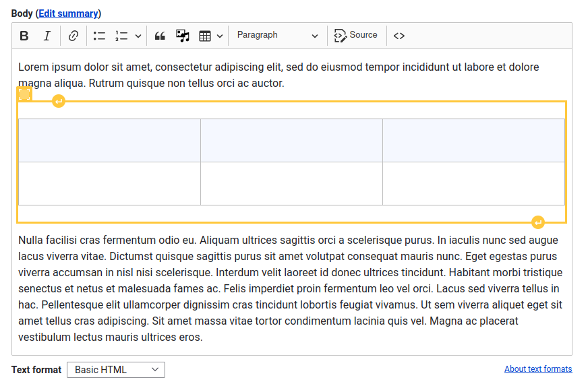Insert a block quote
The image size is (588, 388).
[159, 35]
